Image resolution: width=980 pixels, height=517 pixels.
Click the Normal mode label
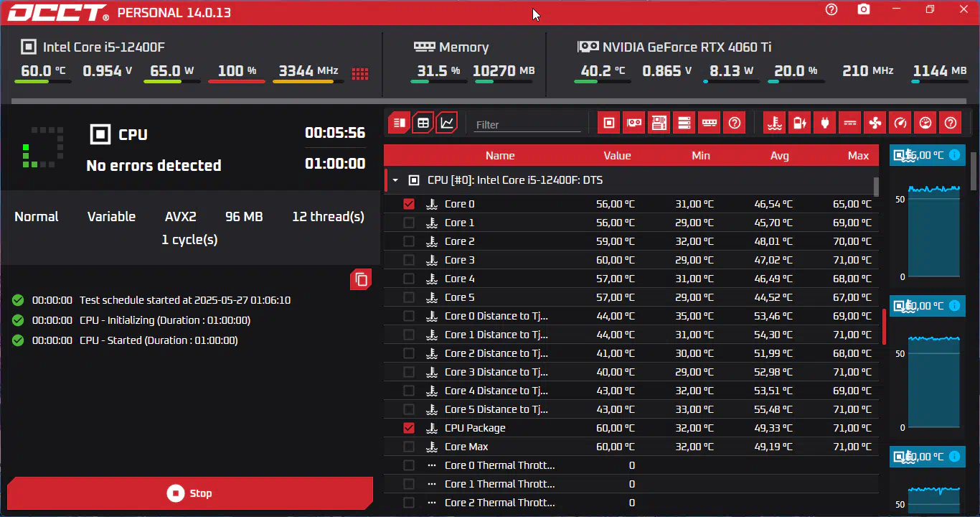(x=37, y=216)
